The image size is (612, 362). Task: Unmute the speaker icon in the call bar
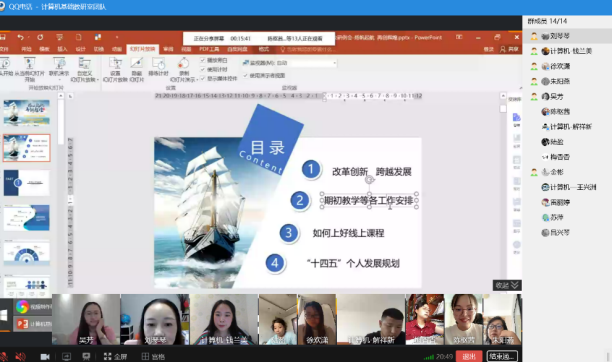(20, 357)
